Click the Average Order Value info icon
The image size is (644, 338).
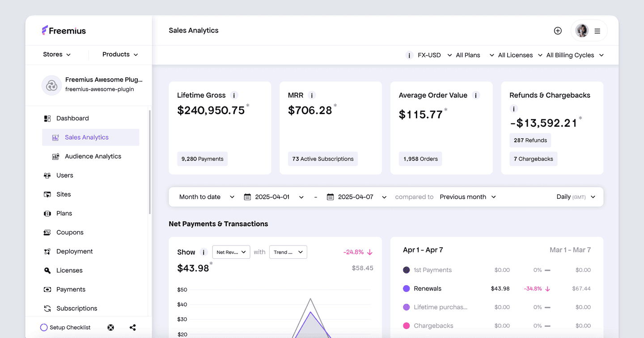(x=476, y=95)
